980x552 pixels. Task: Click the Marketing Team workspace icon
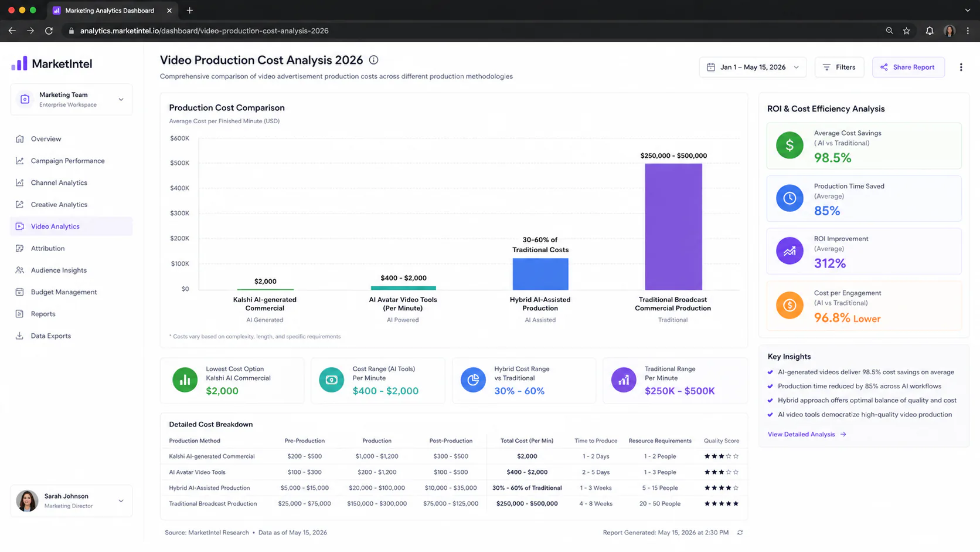point(25,99)
